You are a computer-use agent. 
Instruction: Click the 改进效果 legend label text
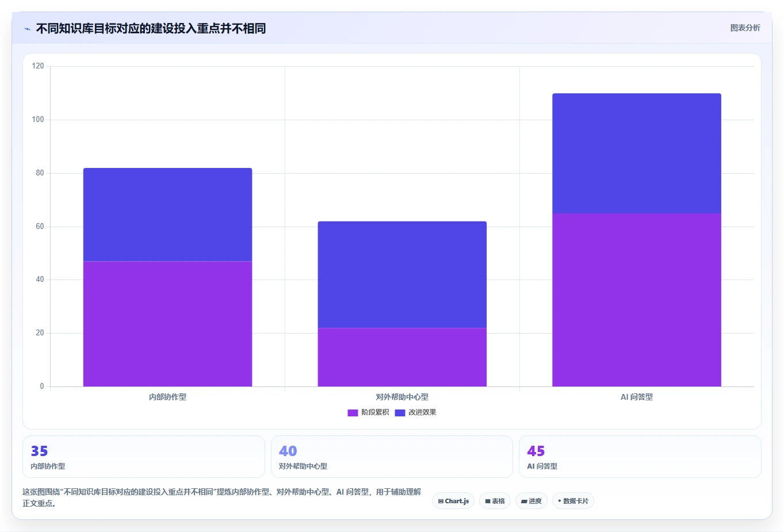point(422,412)
